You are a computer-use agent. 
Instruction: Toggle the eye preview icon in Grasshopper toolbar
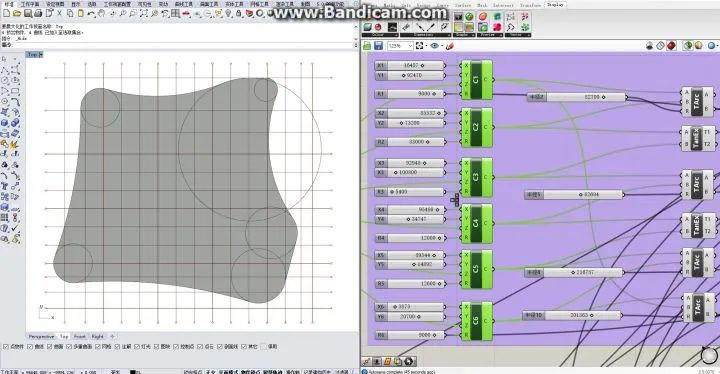(x=434, y=45)
